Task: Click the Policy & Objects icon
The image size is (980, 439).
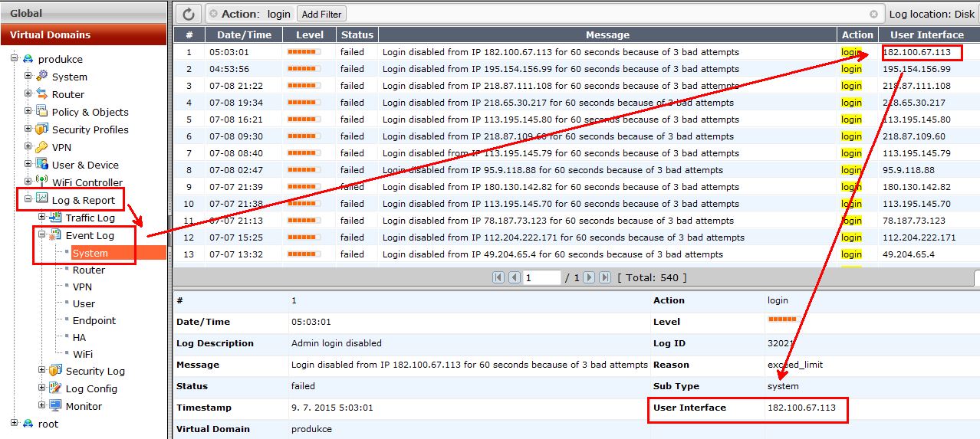Action: pos(42,111)
